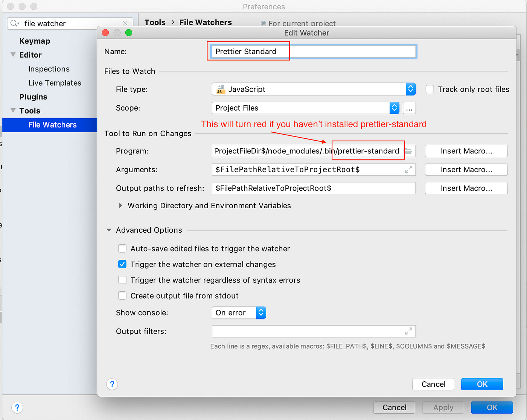
Task: Click the search magnifier icon in Preferences
Action: (15, 23)
